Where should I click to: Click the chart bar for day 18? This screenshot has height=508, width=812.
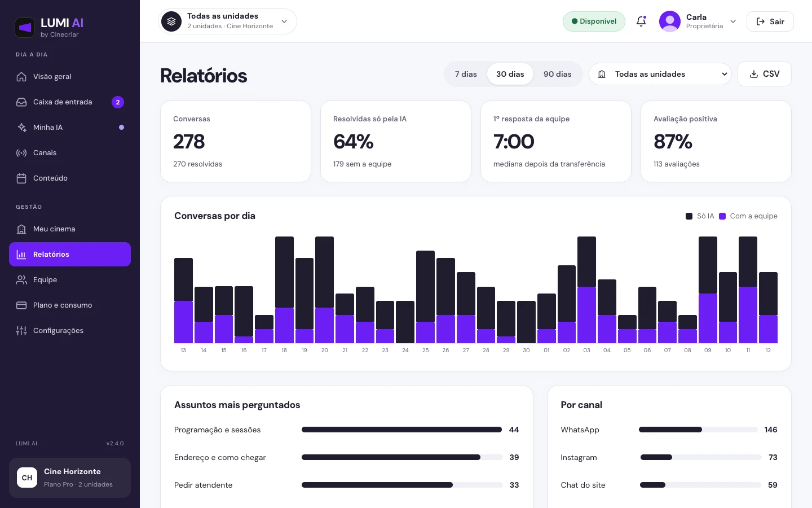(284, 290)
